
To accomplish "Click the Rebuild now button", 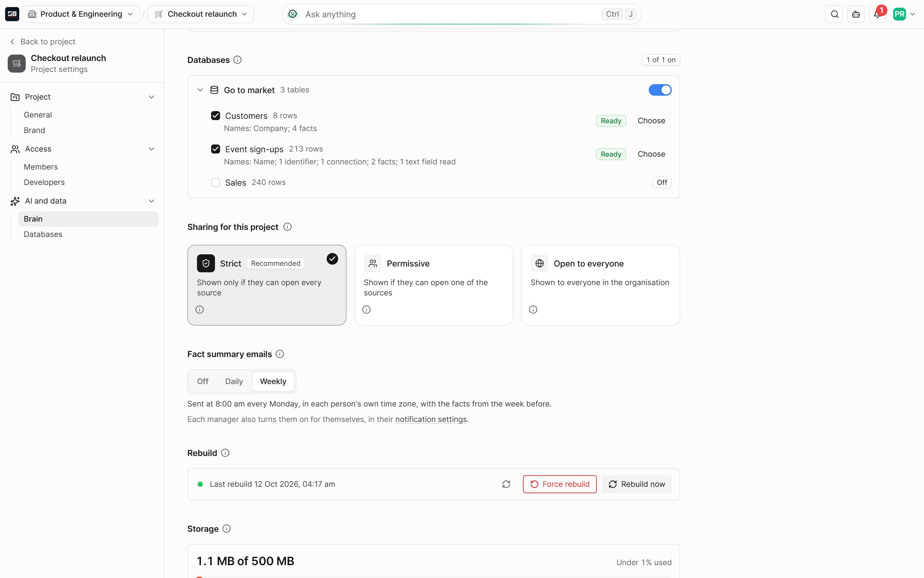I will pyautogui.click(x=637, y=484).
